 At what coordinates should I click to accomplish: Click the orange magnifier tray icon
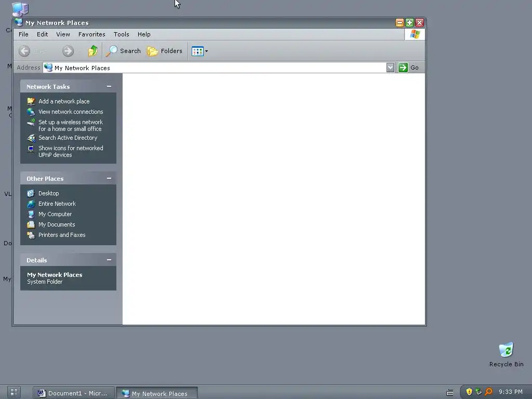tap(488, 392)
